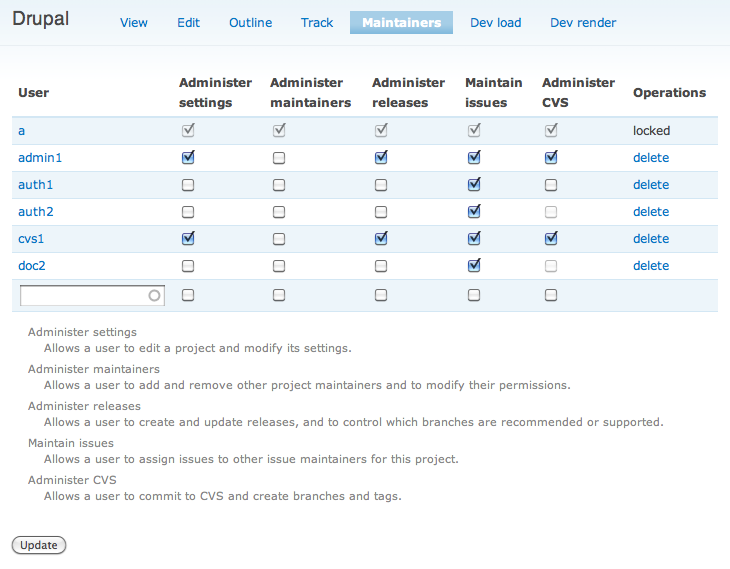Image resolution: width=730 pixels, height=569 pixels.
Task: Click the Update button
Action: (39, 545)
